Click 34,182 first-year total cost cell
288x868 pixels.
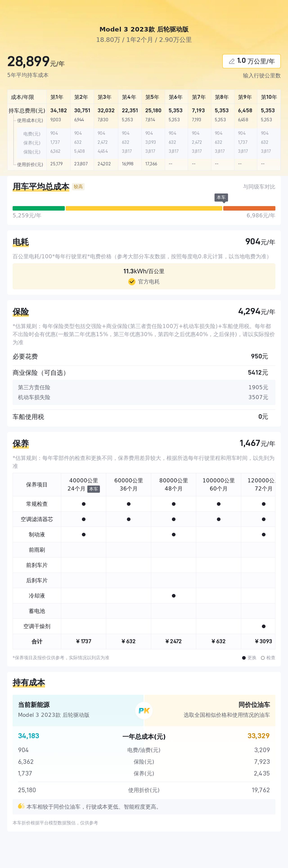[58, 110]
